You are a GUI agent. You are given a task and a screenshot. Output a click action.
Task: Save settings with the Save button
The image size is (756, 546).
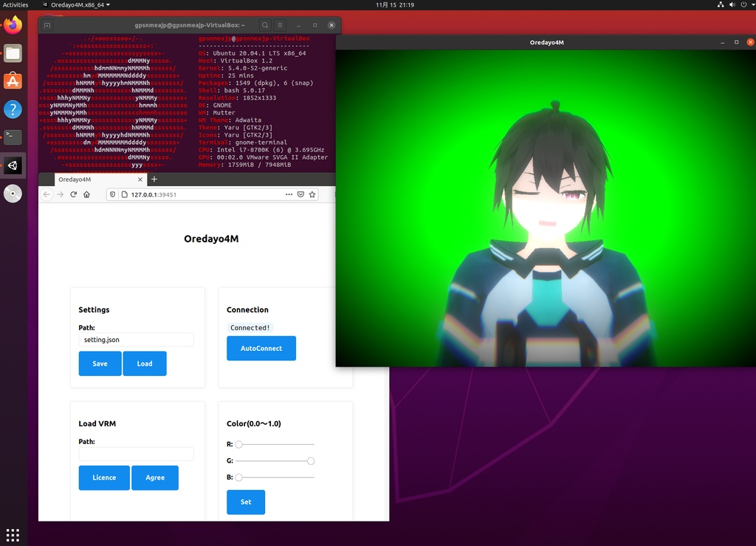pyautogui.click(x=100, y=363)
